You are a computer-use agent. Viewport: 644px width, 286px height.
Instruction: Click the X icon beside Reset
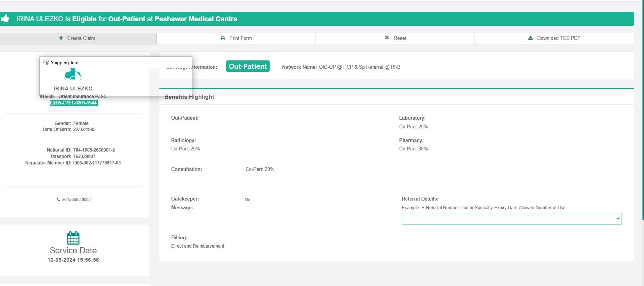[387, 38]
